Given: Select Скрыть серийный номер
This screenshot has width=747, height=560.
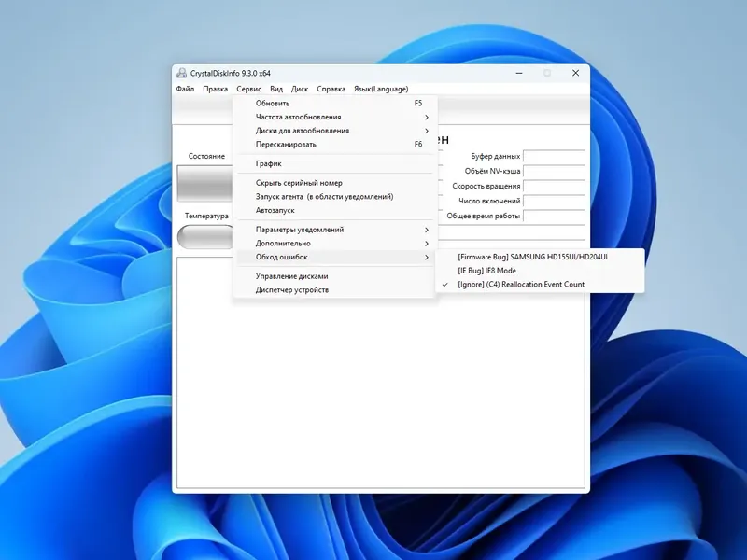Looking at the screenshot, I should pos(335,183).
